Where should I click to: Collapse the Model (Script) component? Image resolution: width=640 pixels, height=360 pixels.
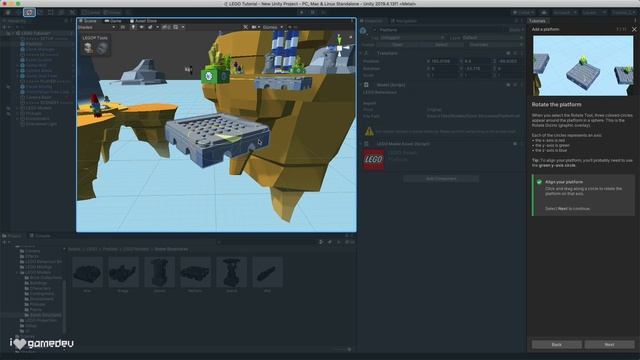click(361, 85)
